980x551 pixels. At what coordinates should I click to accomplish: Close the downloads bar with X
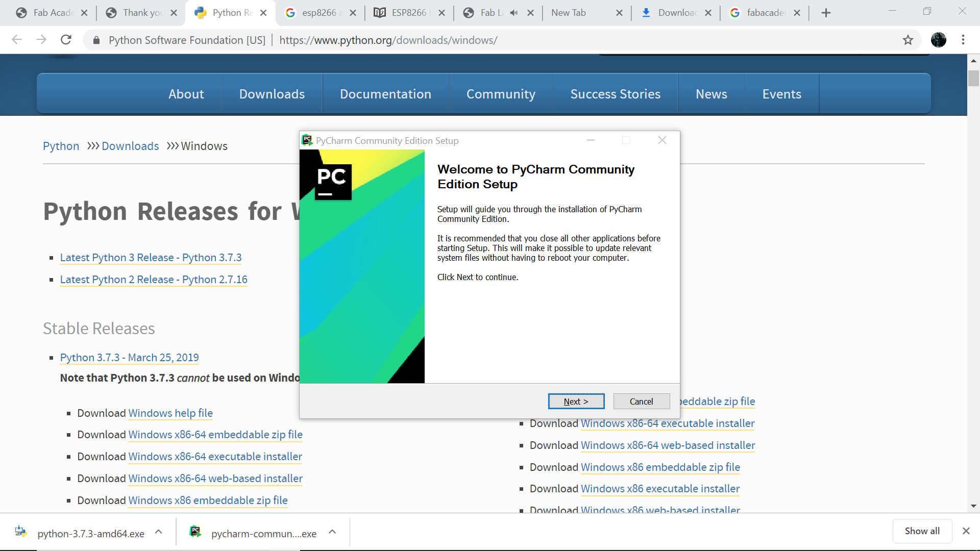(966, 531)
